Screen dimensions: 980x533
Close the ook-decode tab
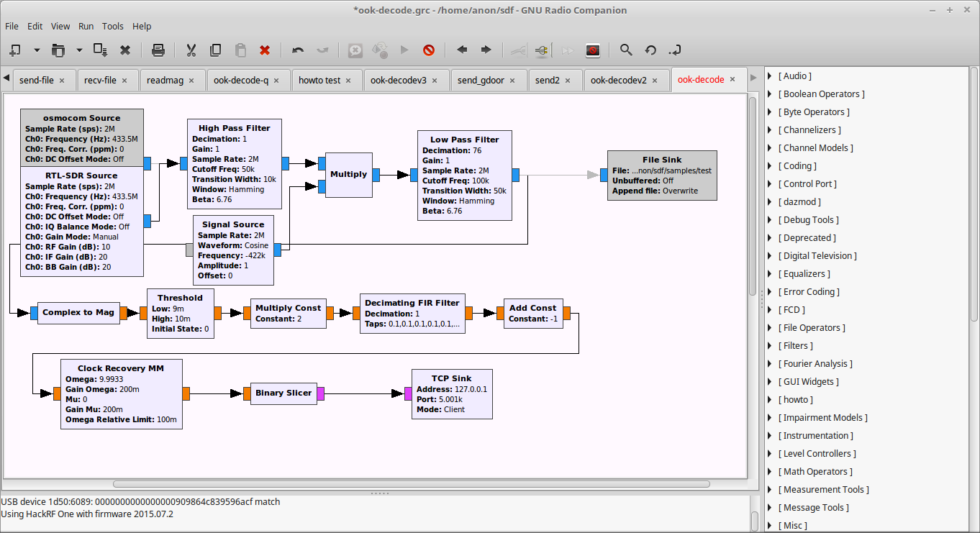732,79
